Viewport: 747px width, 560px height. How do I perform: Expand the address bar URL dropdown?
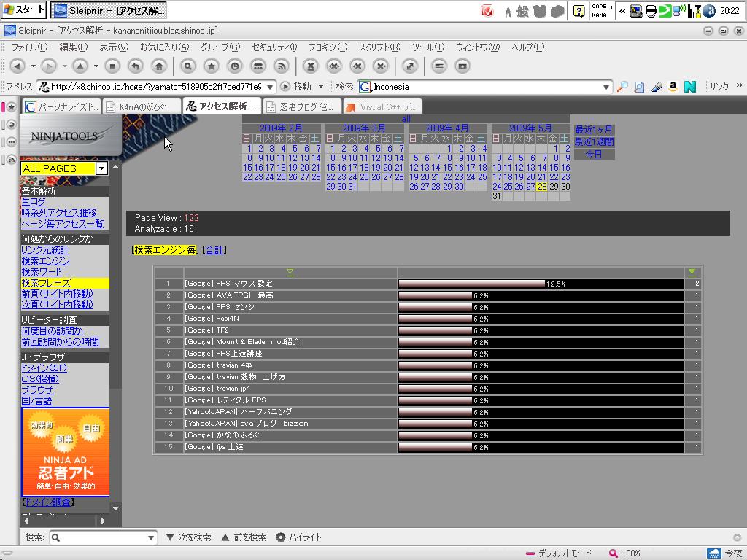(270, 87)
